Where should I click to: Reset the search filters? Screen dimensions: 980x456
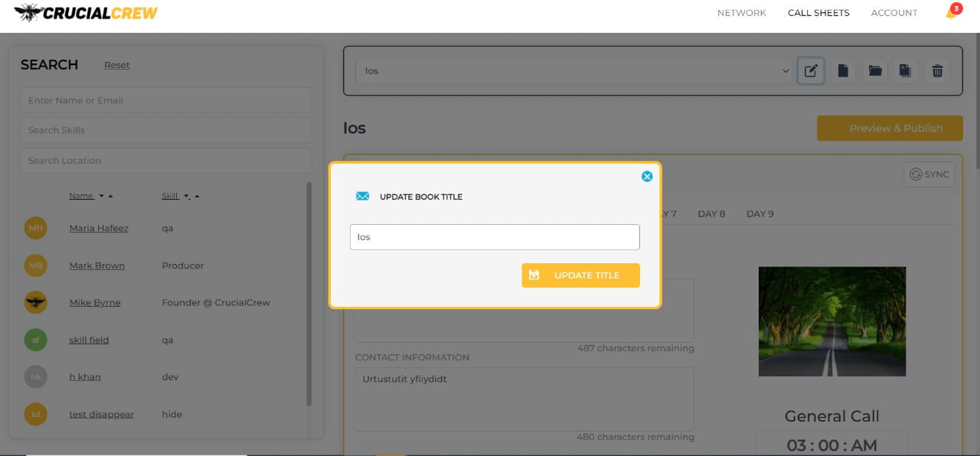point(116,65)
